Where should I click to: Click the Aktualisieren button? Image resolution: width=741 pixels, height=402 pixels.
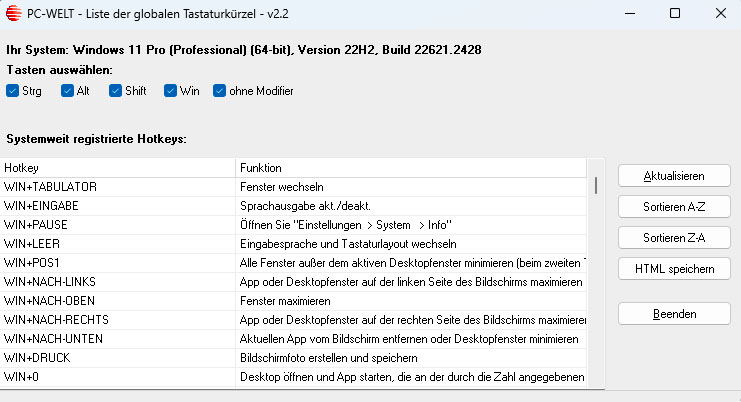(674, 176)
